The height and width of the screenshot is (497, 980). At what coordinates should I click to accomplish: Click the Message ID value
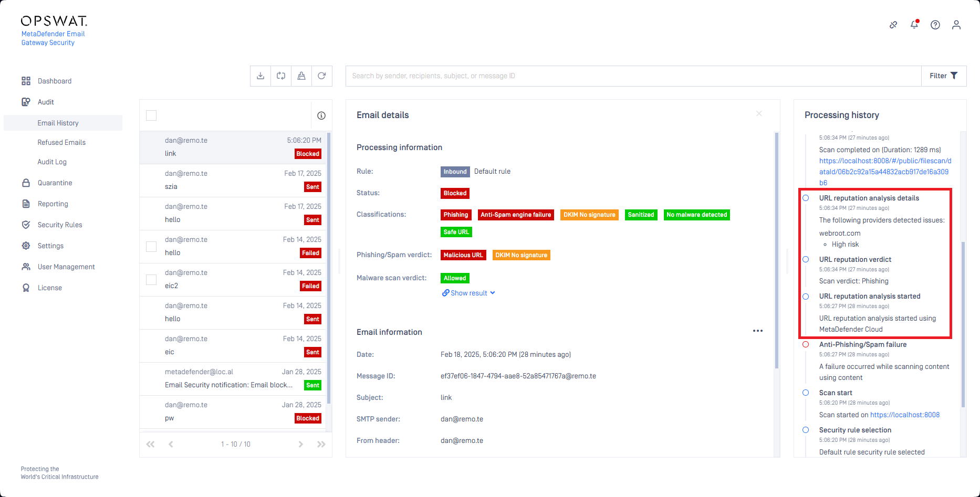(x=518, y=376)
